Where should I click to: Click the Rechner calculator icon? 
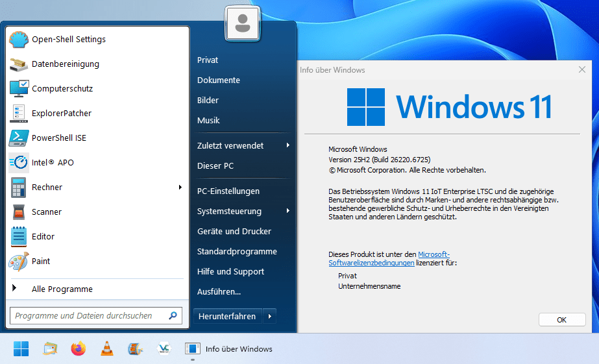pos(19,187)
